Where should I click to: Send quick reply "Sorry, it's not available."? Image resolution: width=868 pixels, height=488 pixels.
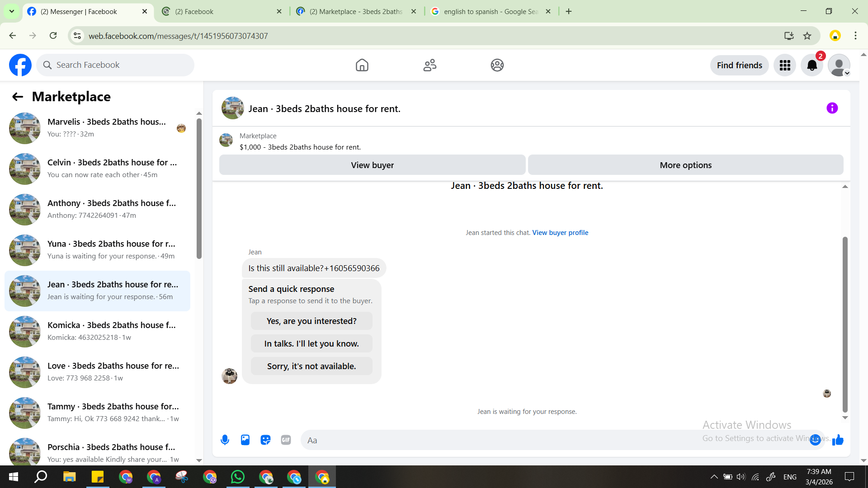(311, 366)
